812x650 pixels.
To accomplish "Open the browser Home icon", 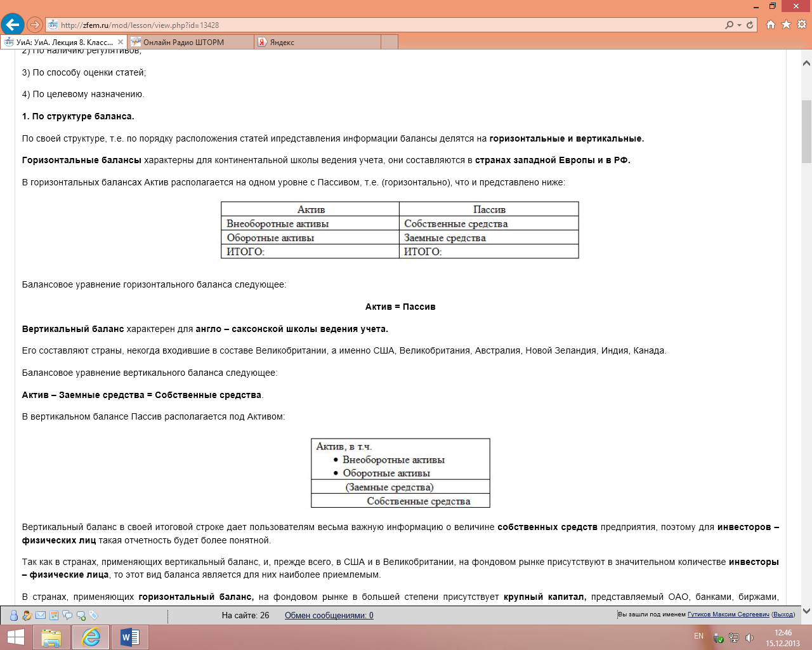I will [771, 24].
